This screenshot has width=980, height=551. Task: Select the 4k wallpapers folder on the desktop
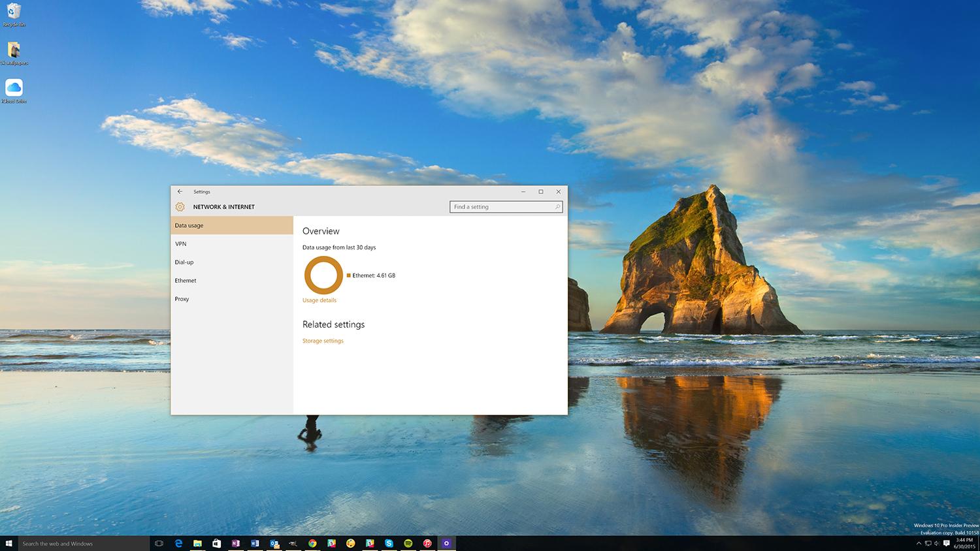(x=14, y=54)
